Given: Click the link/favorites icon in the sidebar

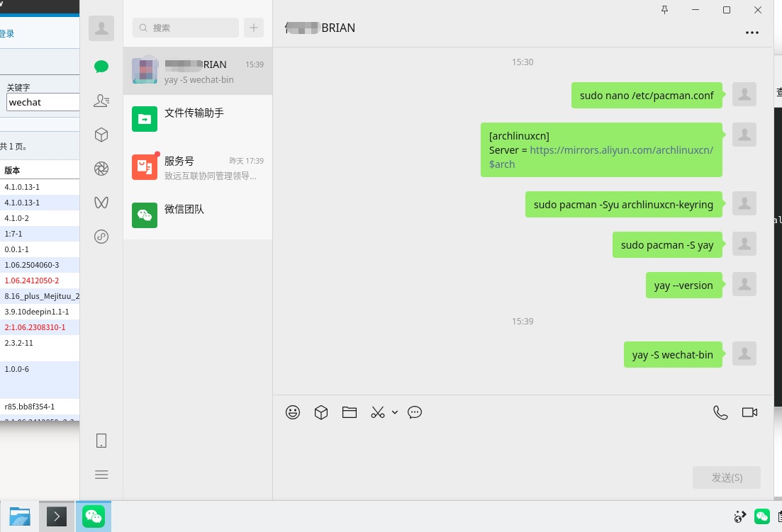Looking at the screenshot, I should coord(101,237).
